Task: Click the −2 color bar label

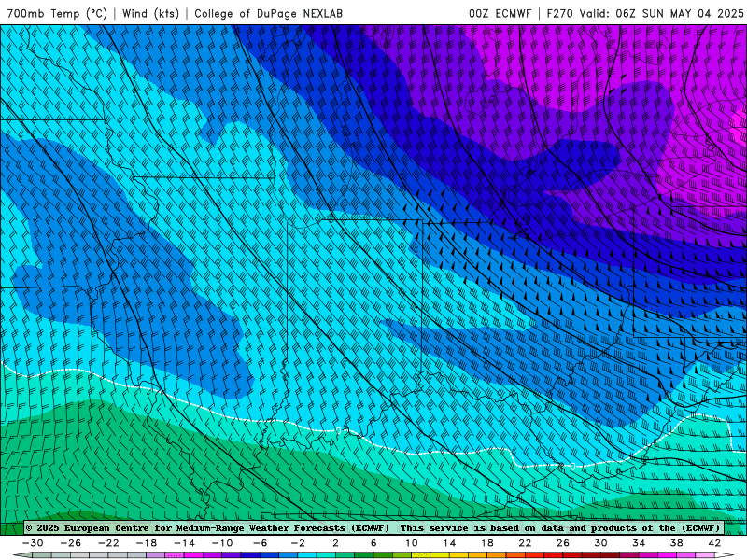Action: point(298,543)
